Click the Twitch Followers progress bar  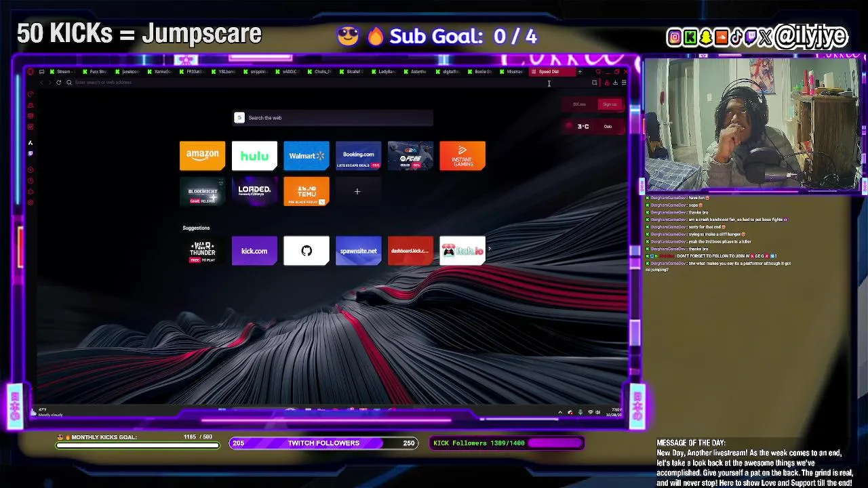pyautogui.click(x=323, y=443)
